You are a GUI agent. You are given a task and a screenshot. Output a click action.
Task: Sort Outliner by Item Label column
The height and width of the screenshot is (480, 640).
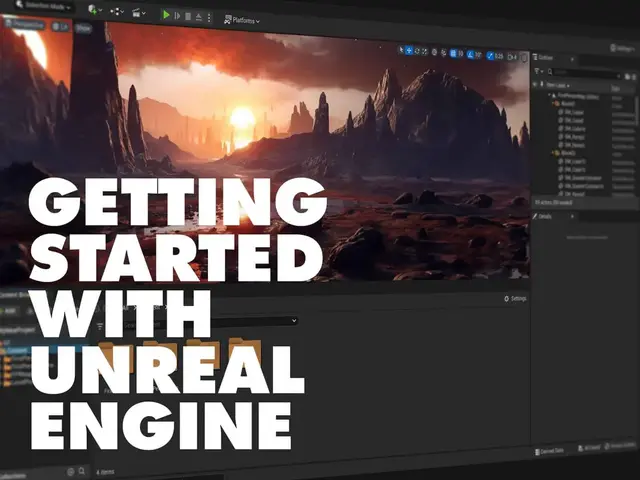558,85
